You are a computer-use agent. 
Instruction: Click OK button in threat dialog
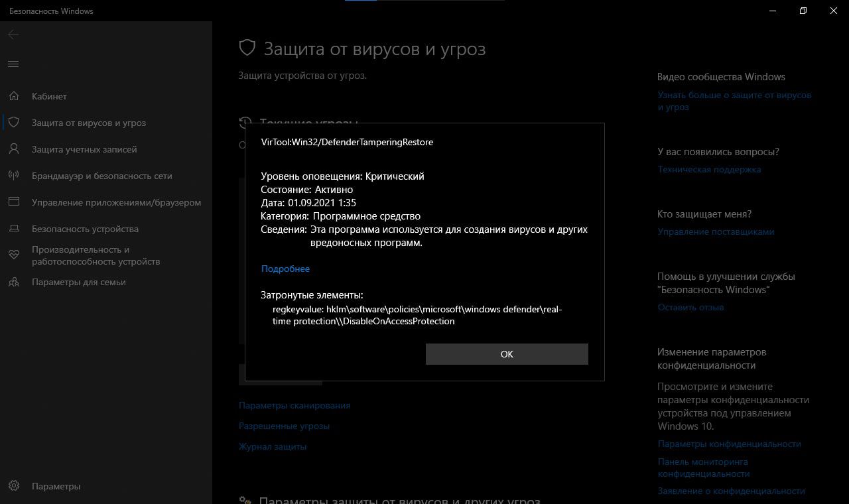click(507, 354)
